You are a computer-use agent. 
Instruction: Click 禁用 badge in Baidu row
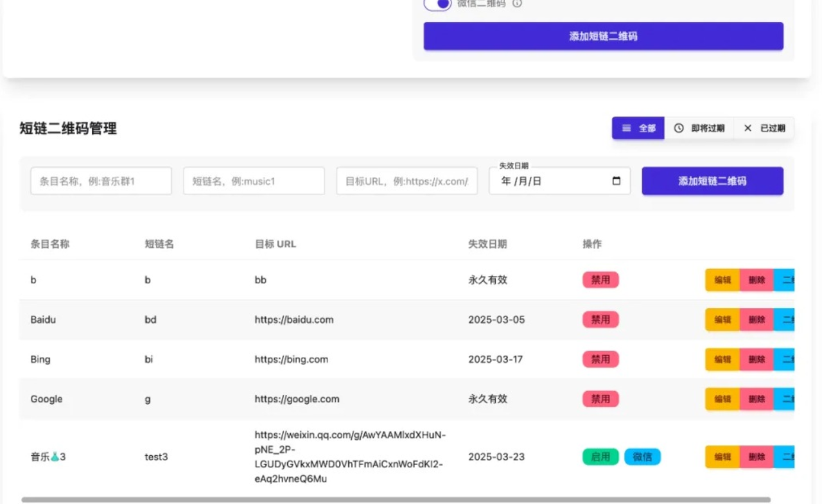click(600, 319)
